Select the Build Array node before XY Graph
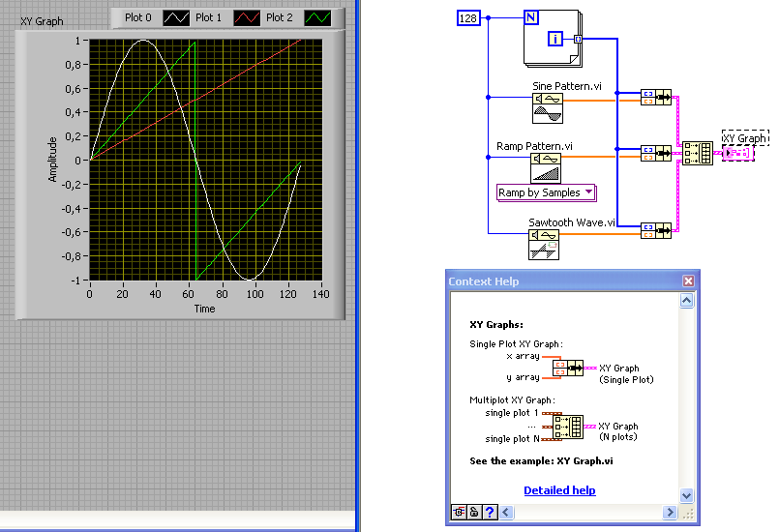 [x=698, y=153]
